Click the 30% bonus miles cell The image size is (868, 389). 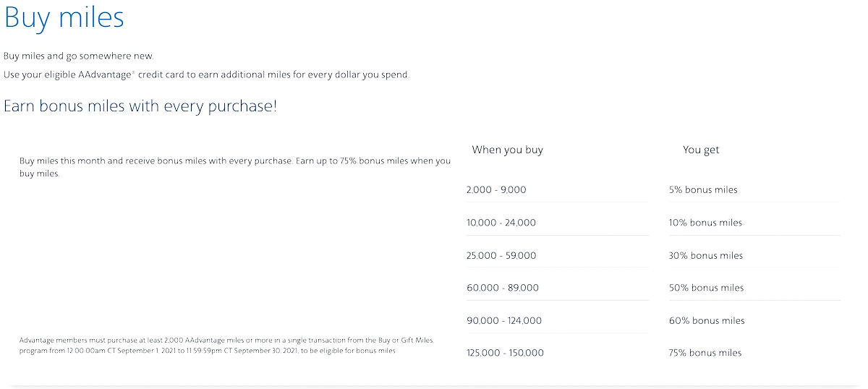pyautogui.click(x=706, y=255)
